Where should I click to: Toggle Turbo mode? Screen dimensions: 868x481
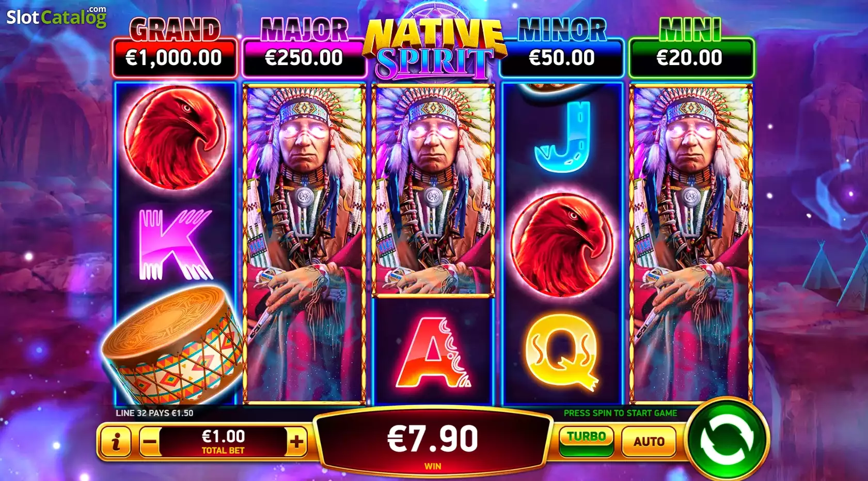pos(587,441)
